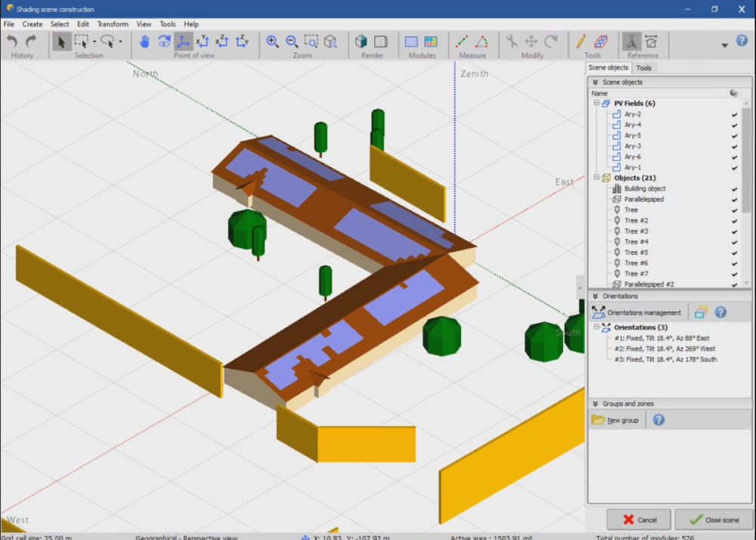Open the Transform menu
The width and height of the screenshot is (756, 540).
tap(113, 24)
